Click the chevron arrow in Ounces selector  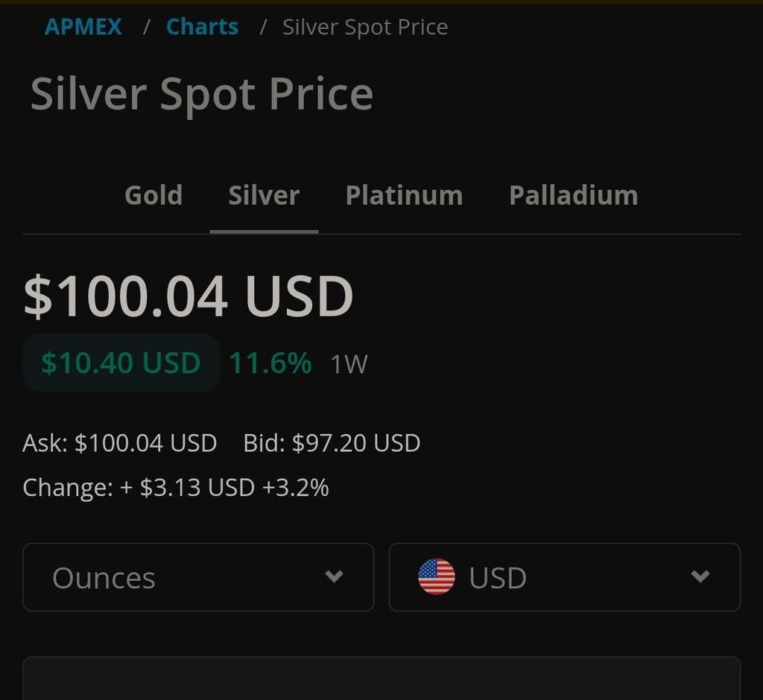pos(335,576)
